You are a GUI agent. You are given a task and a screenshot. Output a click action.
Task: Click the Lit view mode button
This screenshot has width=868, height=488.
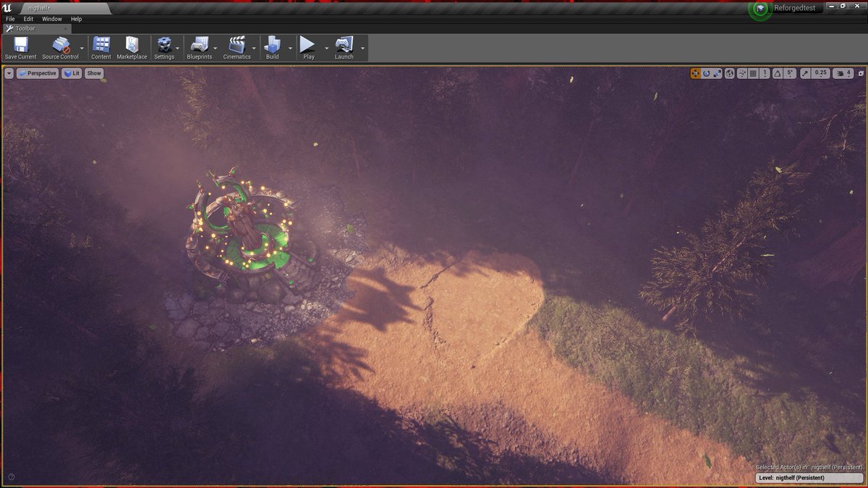72,73
